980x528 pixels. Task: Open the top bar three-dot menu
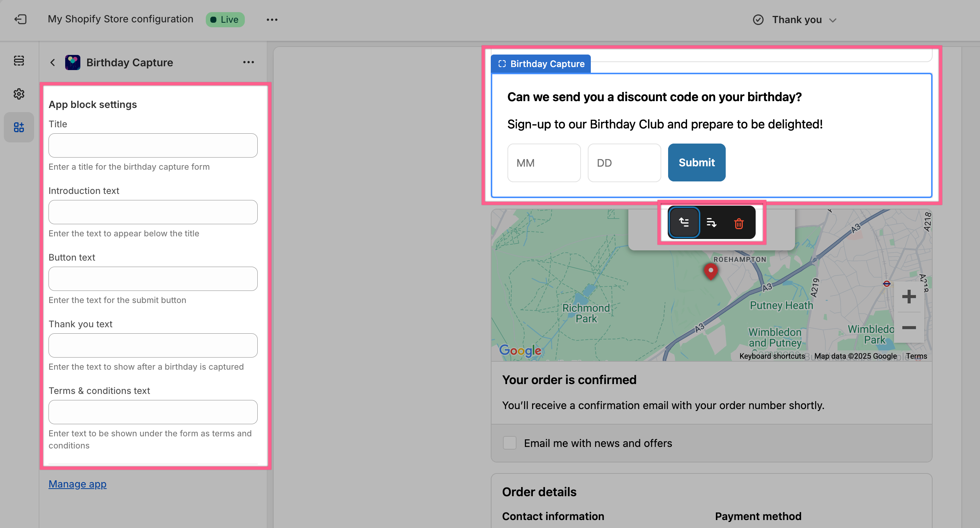click(x=272, y=20)
